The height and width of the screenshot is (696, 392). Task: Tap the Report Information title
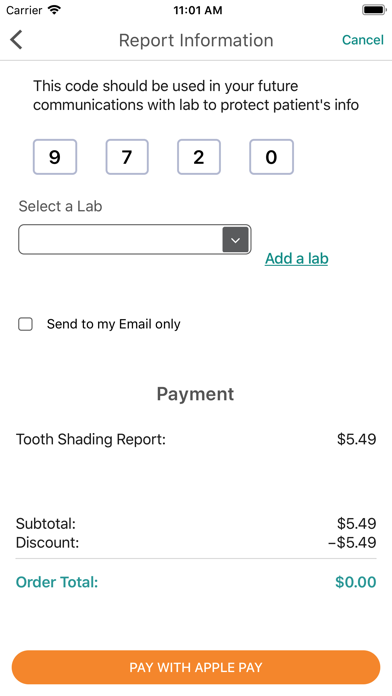click(x=196, y=40)
